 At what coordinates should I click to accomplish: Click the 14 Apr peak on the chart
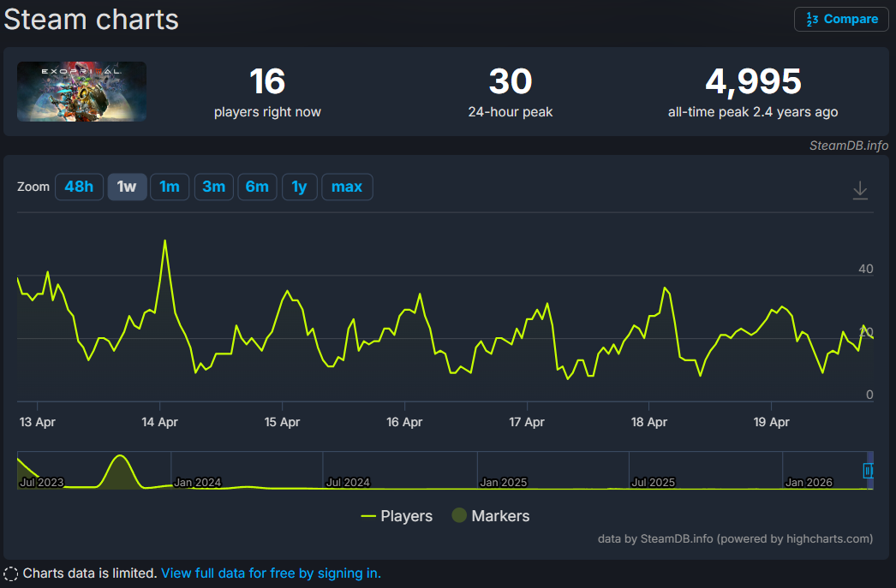point(165,241)
